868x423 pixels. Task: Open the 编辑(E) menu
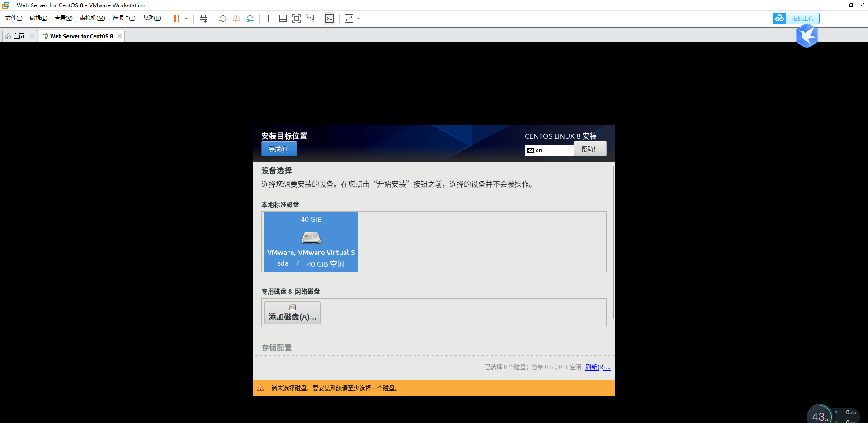pyautogui.click(x=38, y=18)
